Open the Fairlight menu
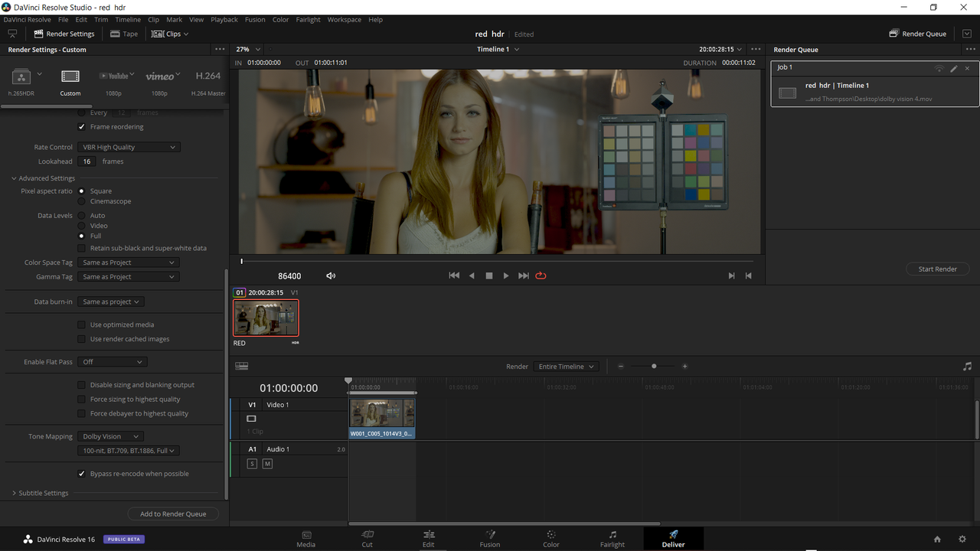Screen dimensions: 980x551 point(309,19)
